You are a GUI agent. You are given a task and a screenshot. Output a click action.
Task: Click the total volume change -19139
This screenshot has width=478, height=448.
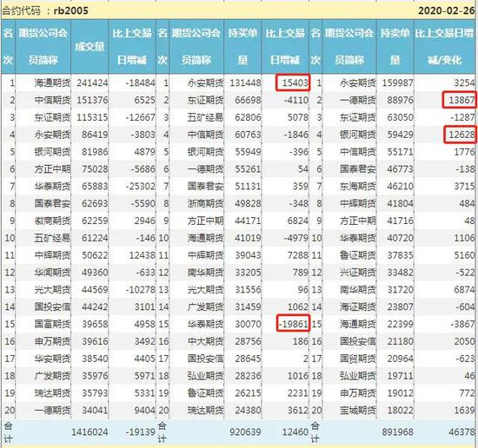click(140, 432)
